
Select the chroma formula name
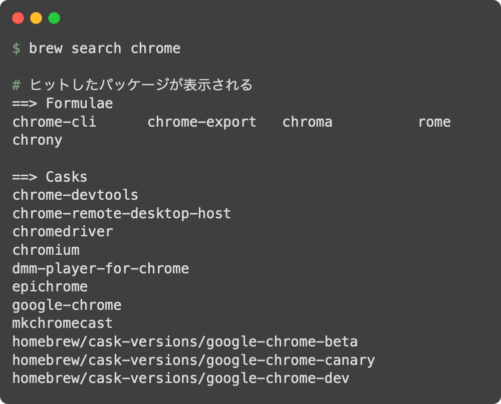click(x=307, y=122)
